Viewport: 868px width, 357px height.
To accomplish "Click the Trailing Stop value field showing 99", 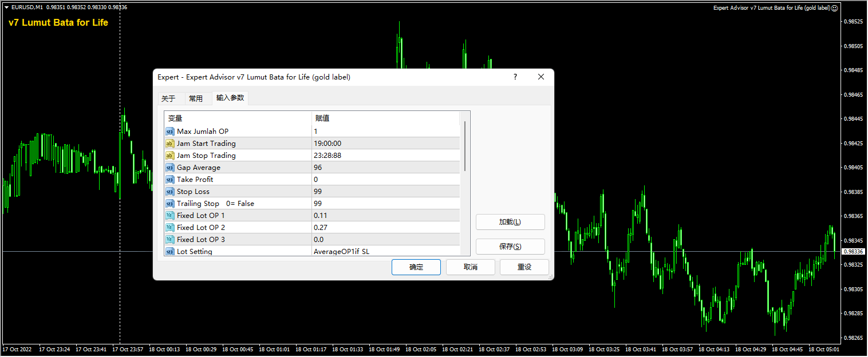I will tap(384, 203).
